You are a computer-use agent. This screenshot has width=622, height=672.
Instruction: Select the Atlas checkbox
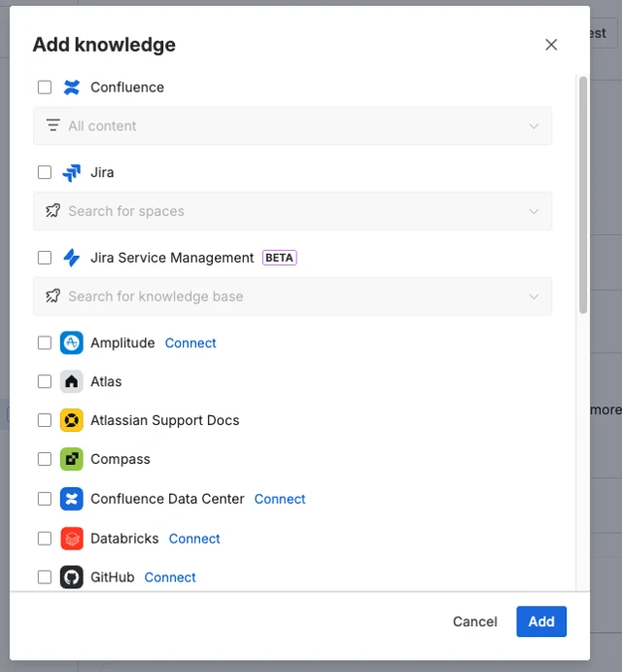pos(45,381)
